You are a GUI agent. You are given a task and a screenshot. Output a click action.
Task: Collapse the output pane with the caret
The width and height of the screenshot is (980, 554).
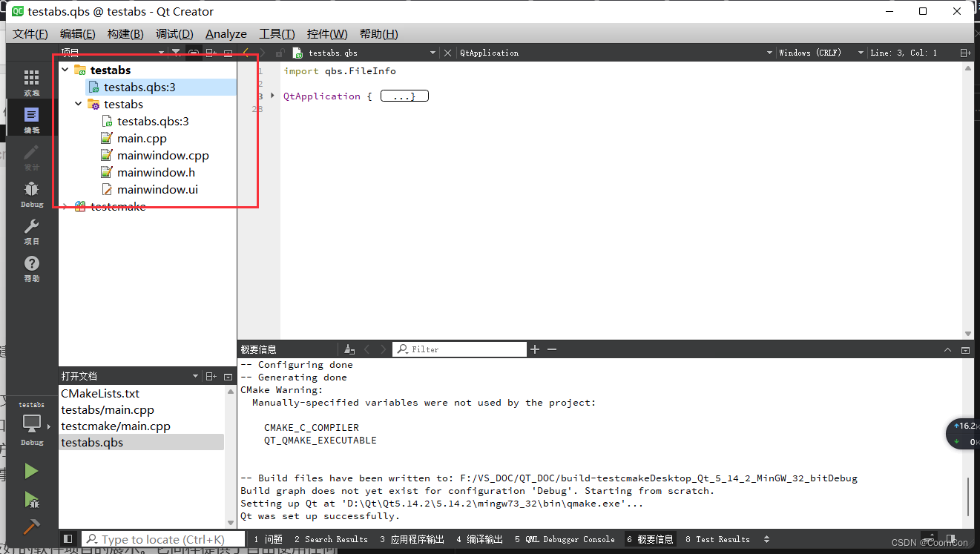pos(947,349)
